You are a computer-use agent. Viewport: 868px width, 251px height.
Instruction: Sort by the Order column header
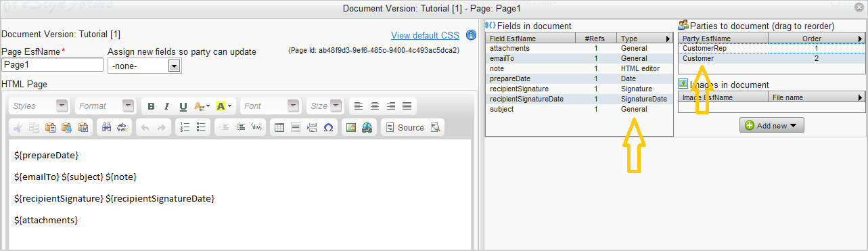click(812, 39)
